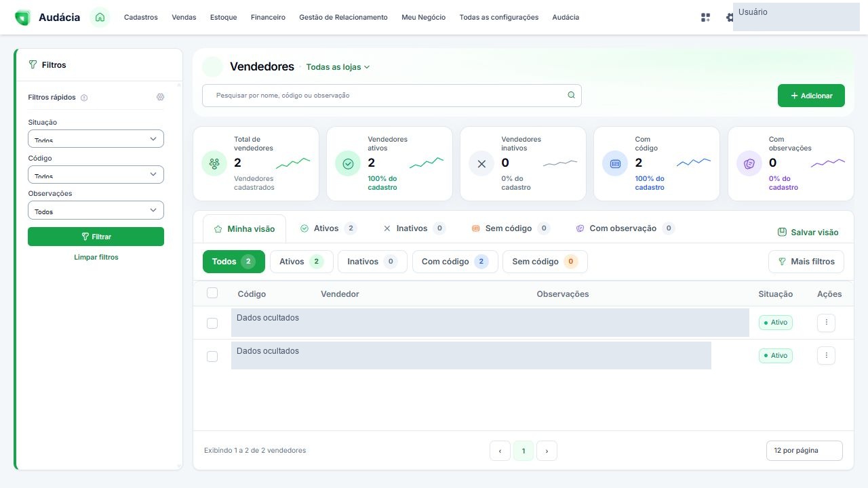Click the info icon beside Filtros rápidos
The image size is (868, 488).
84,98
